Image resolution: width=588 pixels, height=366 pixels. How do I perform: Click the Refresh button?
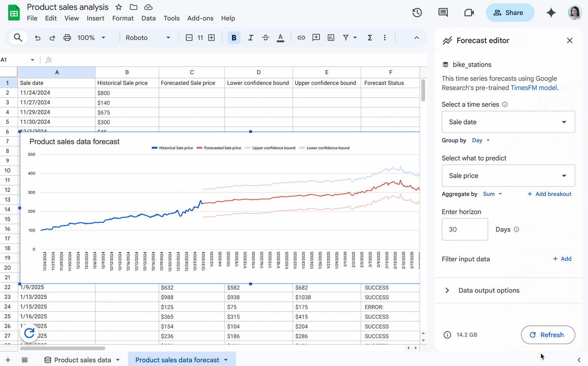click(548, 335)
